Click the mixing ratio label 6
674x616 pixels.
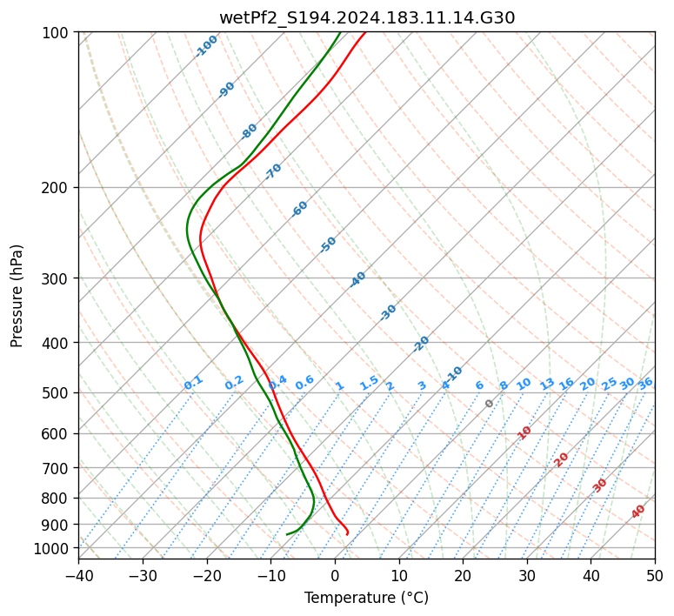click(x=480, y=385)
